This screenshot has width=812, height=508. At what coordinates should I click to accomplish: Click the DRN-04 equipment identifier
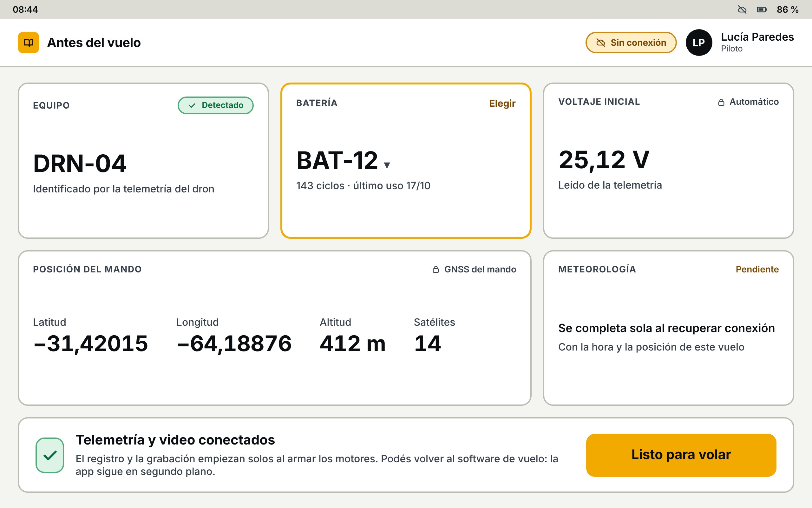tap(80, 164)
